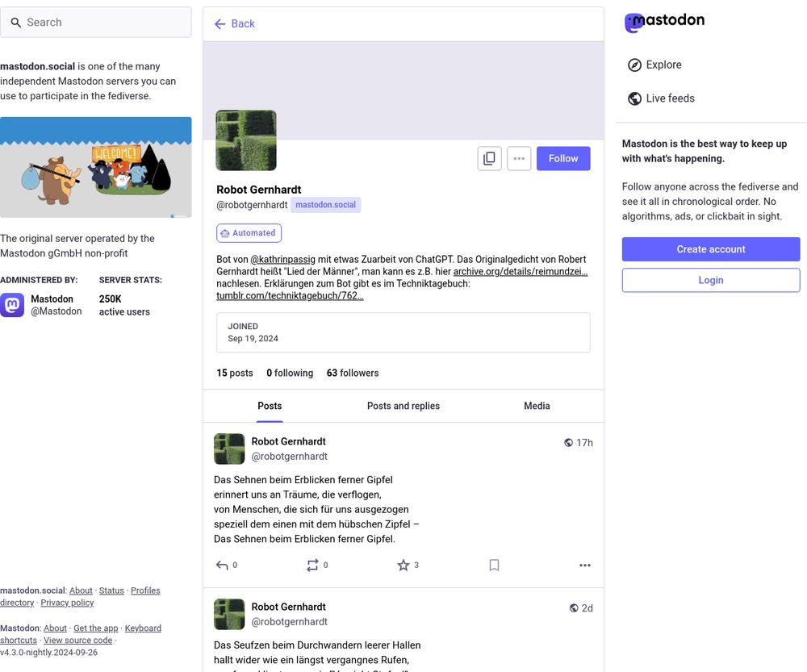Click avatar on the 17h post
Screen dimensions: 807x672
click(229, 449)
